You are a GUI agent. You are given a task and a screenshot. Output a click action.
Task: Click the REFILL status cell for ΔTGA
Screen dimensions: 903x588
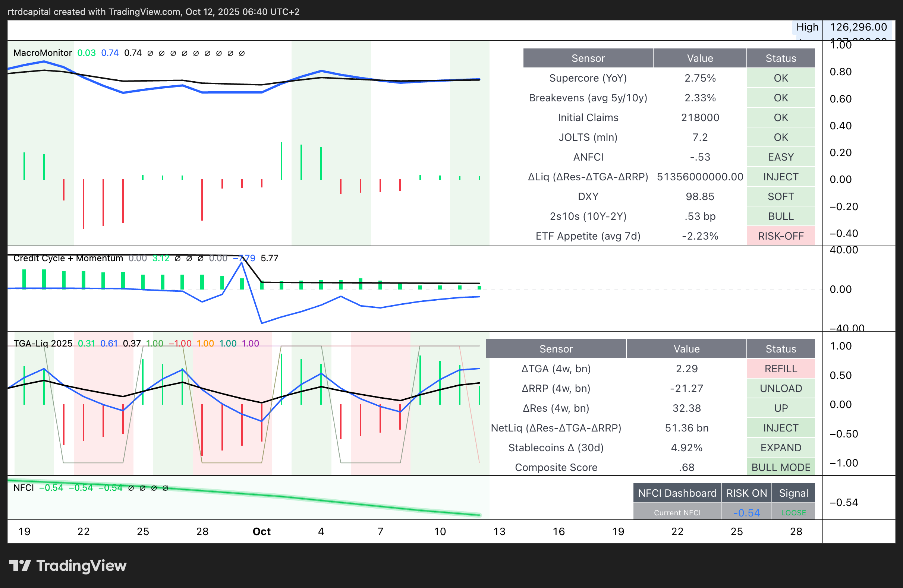[x=780, y=369]
